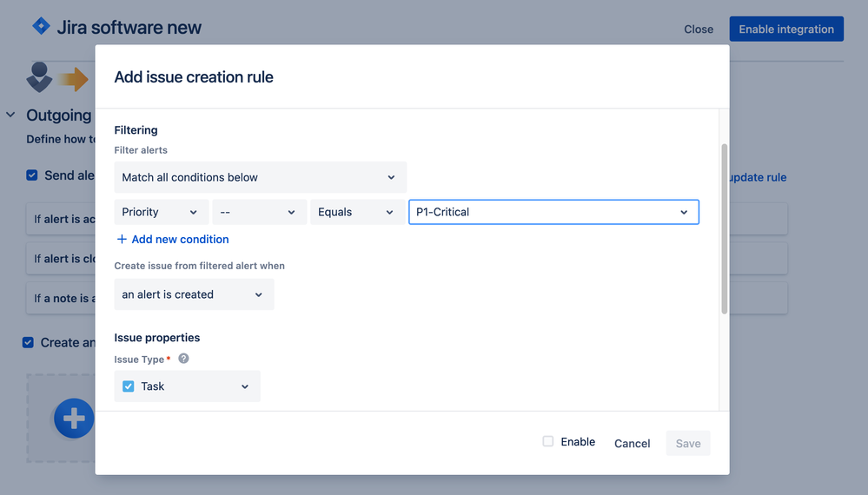Toggle the Create an issue checkbox
Image resolution: width=868 pixels, height=495 pixels.
29,342
